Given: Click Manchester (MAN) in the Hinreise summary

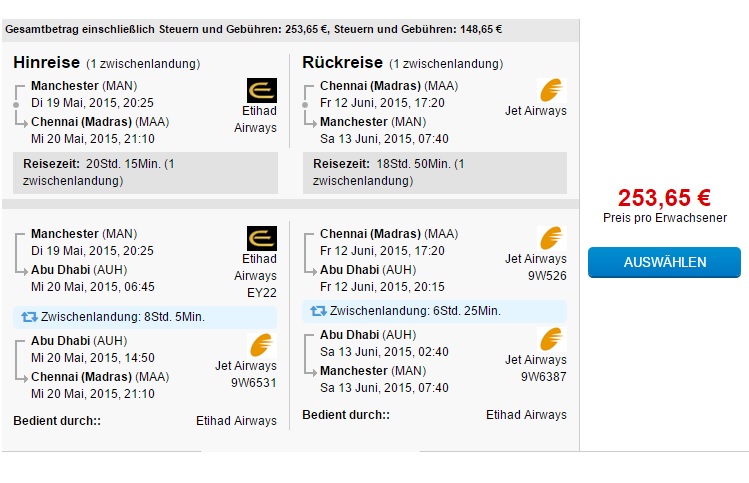Looking at the screenshot, I should [84, 86].
